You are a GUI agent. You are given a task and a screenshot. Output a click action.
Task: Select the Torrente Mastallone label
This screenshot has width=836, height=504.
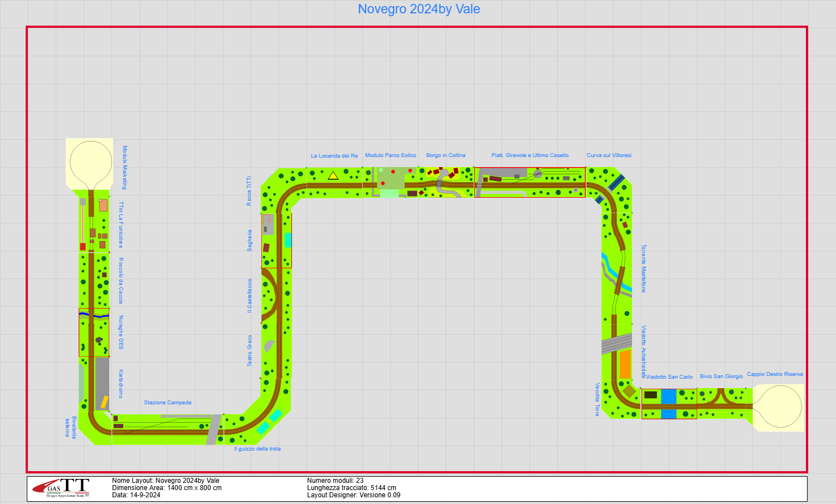click(x=644, y=268)
